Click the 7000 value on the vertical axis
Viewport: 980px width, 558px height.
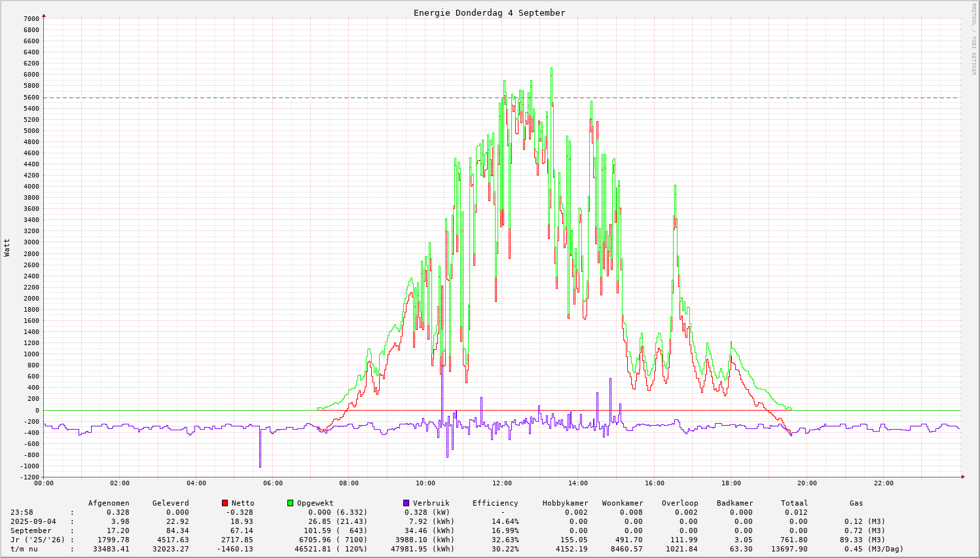pyautogui.click(x=31, y=18)
